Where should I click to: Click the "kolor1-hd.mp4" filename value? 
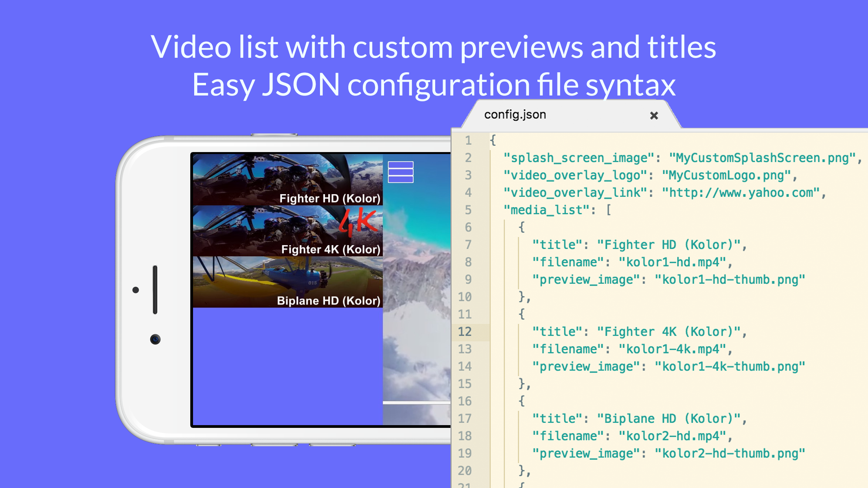point(673,262)
